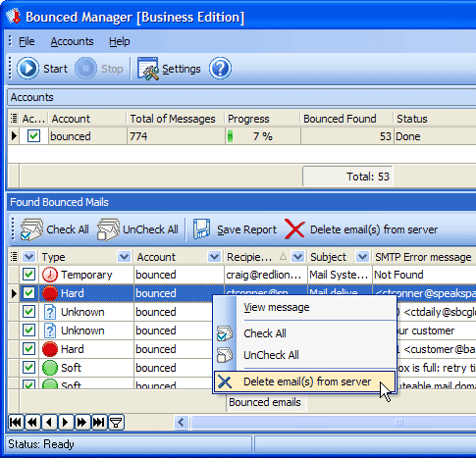Click the Status column header in accounts
Image resolution: width=476 pixels, height=458 pixels.
pyautogui.click(x=435, y=119)
